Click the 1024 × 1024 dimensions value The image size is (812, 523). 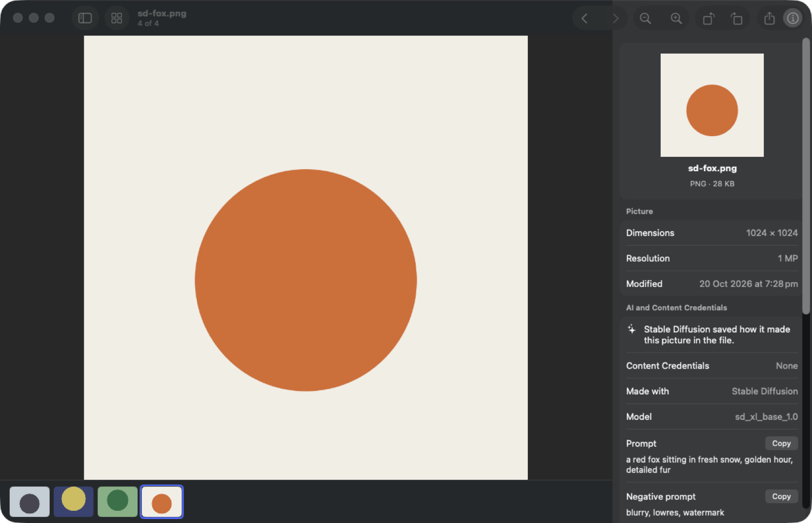[x=772, y=233]
